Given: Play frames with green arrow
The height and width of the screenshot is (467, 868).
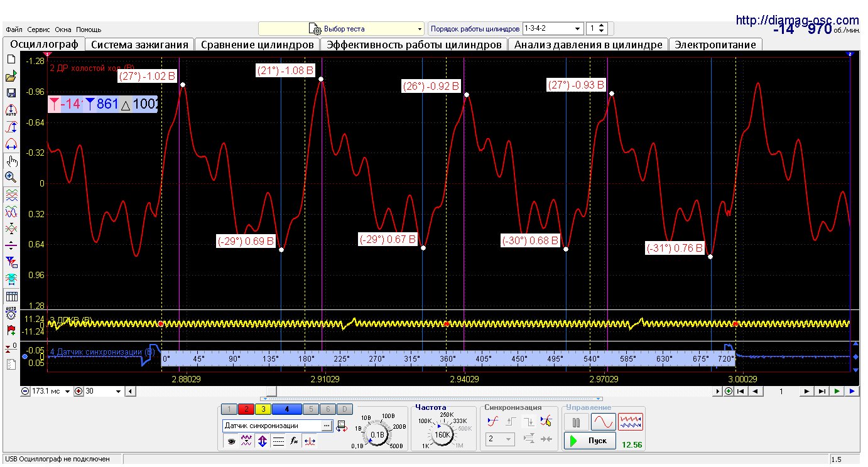Looking at the screenshot, I should 837,391.
